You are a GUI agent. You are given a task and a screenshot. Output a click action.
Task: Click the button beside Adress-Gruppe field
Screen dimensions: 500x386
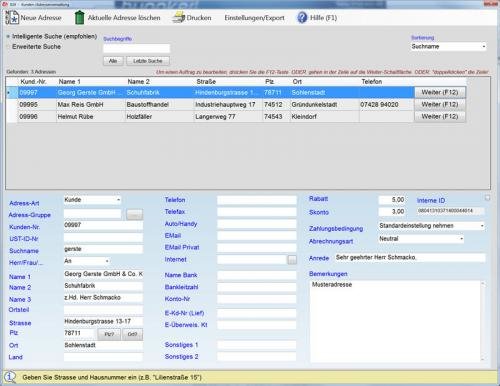tap(134, 214)
